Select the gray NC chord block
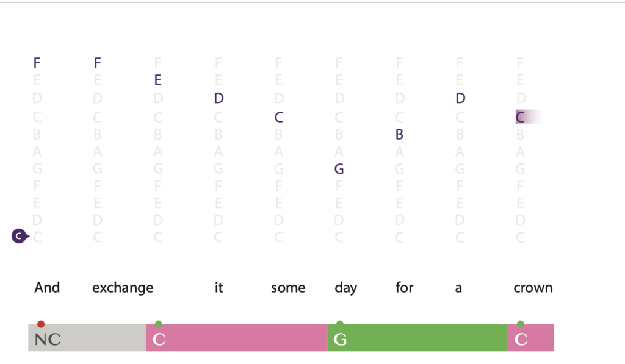 pyautogui.click(x=87, y=338)
